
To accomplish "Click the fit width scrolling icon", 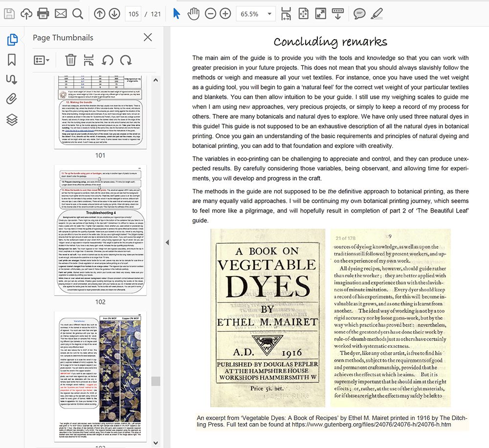I will 286,14.
